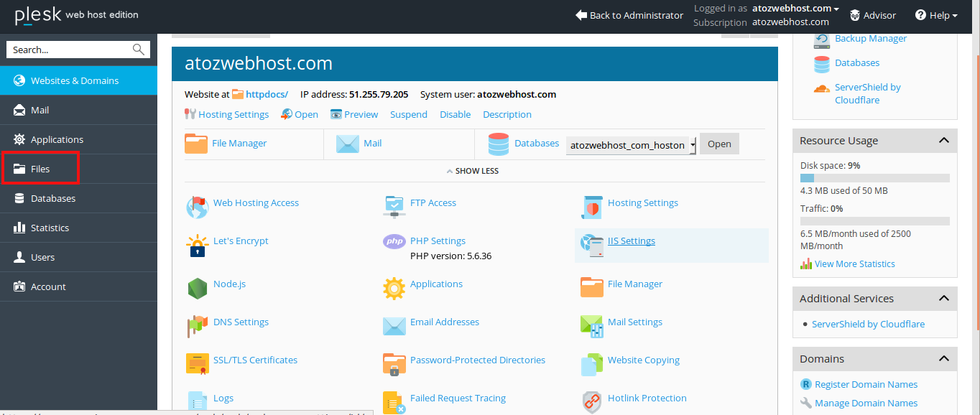Click the Open link with the globe-arrow icon

pyautogui.click(x=300, y=114)
